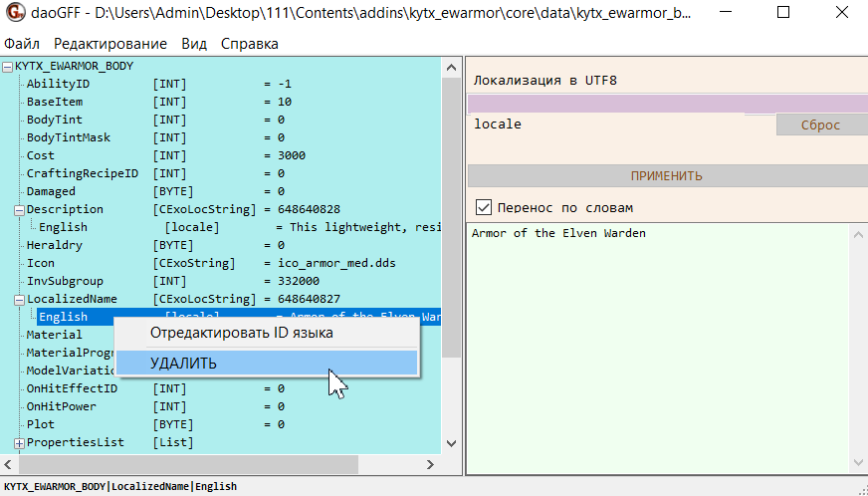Screen dimensions: 868x496
Task: Click the status bar path KYTX_EWARMOR_BODY|LocalizedName|English
Action: [120, 487]
